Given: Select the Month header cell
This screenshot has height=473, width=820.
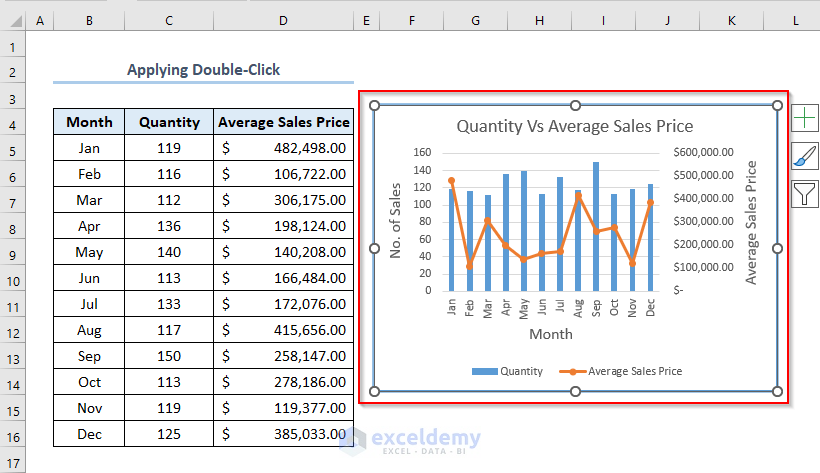Looking at the screenshot, I should pyautogui.click(x=89, y=122).
